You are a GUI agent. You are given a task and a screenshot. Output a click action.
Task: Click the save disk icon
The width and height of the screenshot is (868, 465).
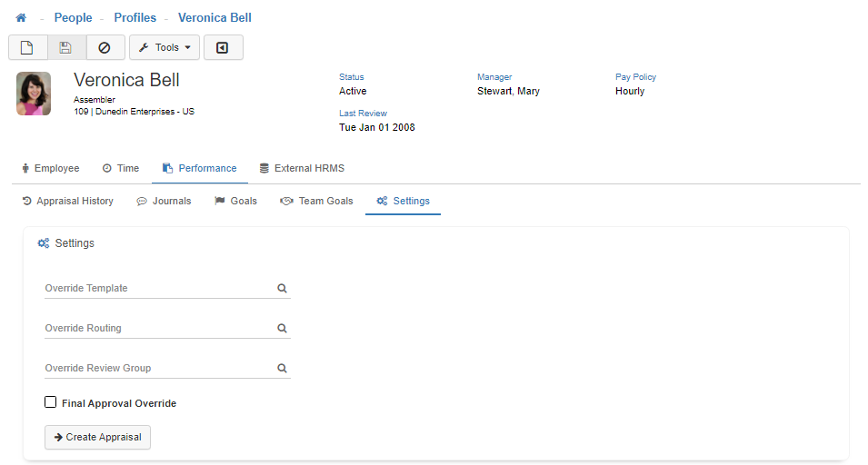(x=66, y=47)
